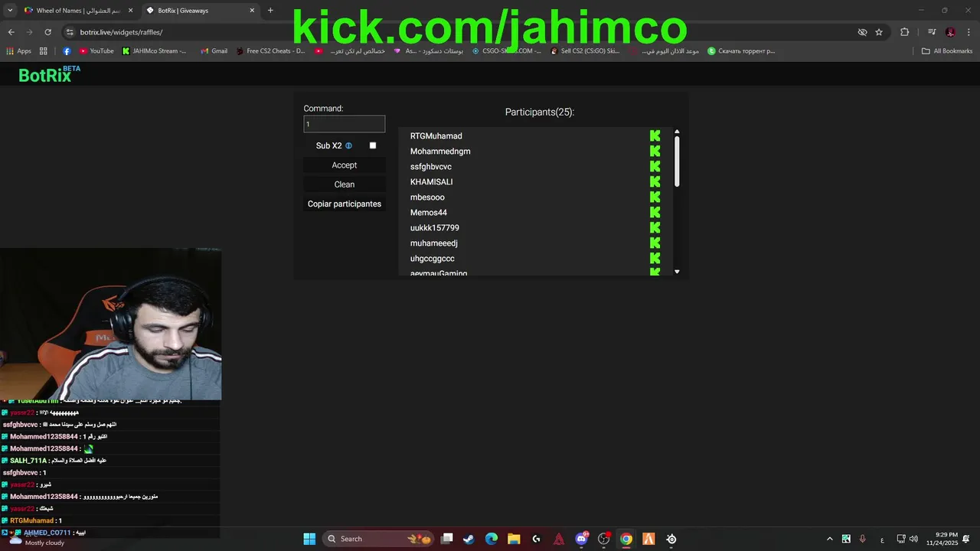This screenshot has height=551, width=980.
Task: Click the Kick icon beside Memos44
Action: [655, 212]
